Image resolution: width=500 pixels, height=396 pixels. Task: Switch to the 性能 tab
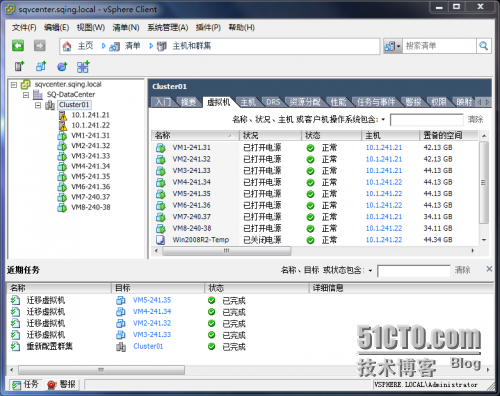point(338,102)
